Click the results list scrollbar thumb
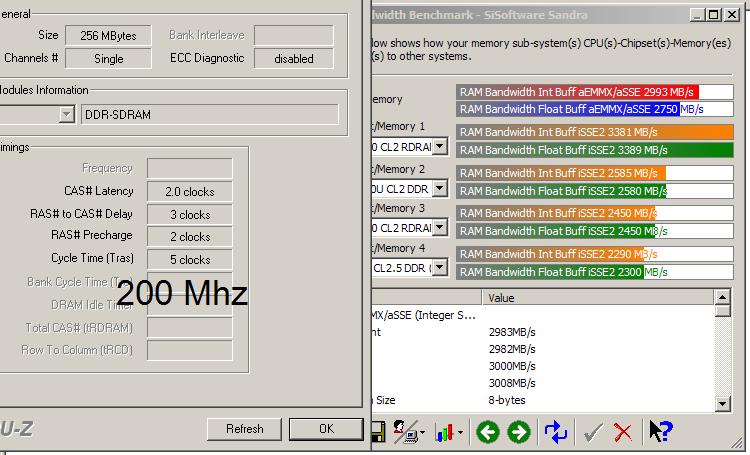750x455 pixels. point(722,311)
